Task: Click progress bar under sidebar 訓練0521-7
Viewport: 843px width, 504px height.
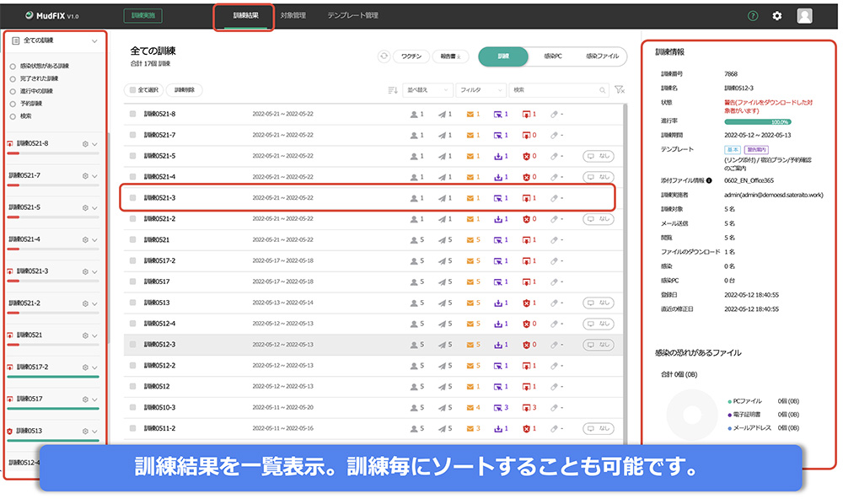Action: [x=53, y=185]
